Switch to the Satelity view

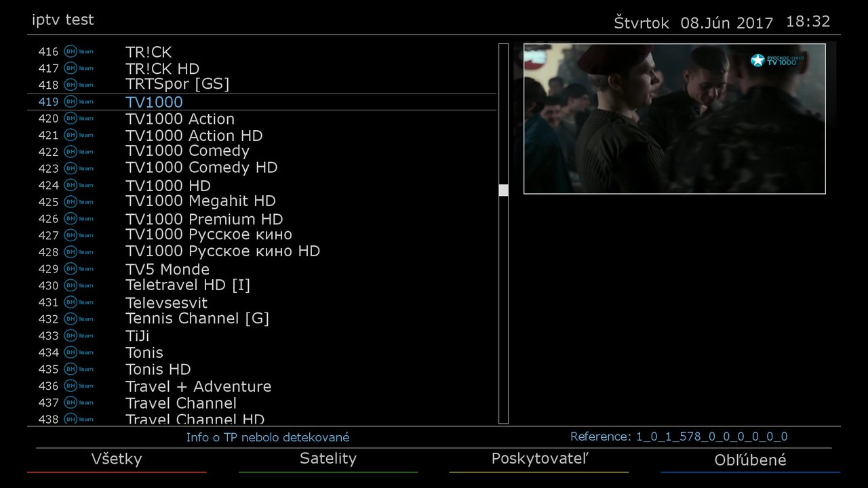(x=328, y=459)
